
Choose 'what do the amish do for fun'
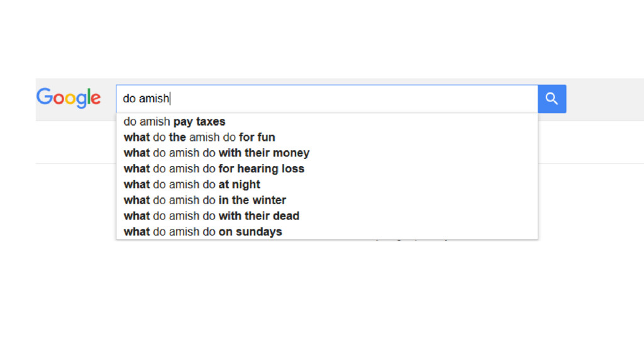327,137
